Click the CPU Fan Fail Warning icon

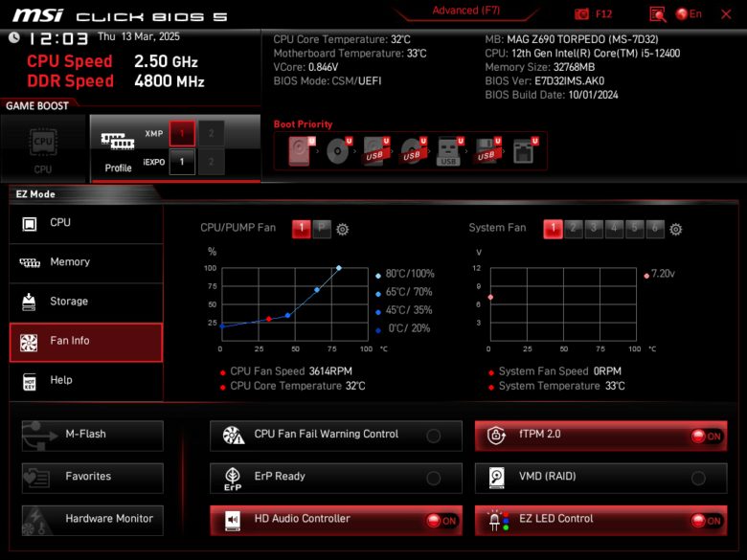click(234, 436)
